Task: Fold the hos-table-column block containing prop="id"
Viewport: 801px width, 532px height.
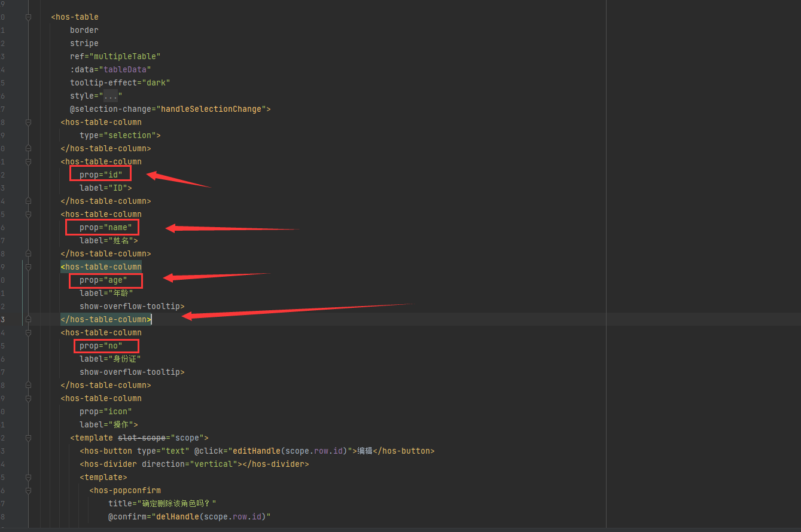Action: 28,161
